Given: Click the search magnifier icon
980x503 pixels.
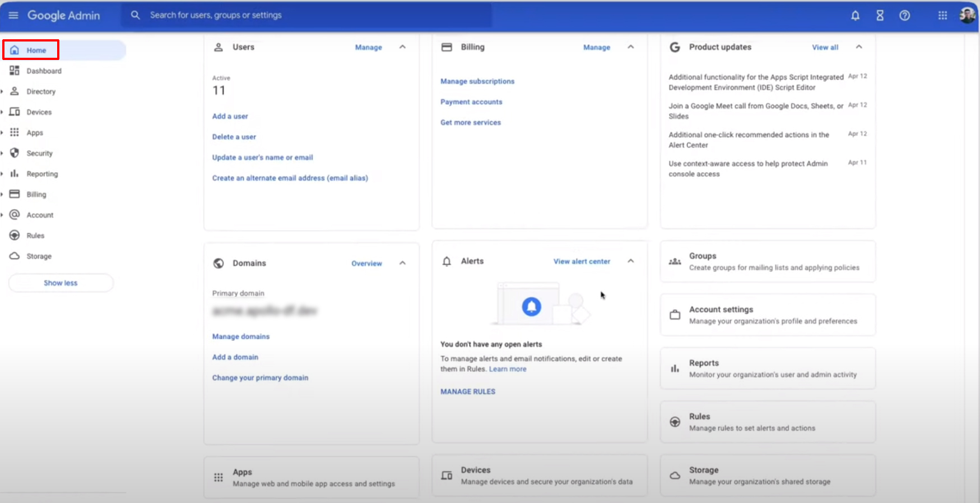Looking at the screenshot, I should click(x=135, y=15).
